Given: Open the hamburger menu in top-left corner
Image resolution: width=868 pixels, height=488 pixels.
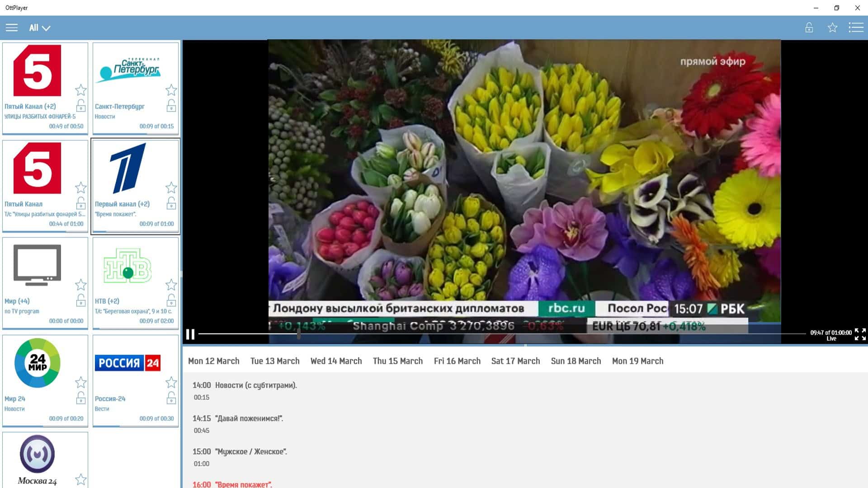Looking at the screenshot, I should (x=11, y=28).
